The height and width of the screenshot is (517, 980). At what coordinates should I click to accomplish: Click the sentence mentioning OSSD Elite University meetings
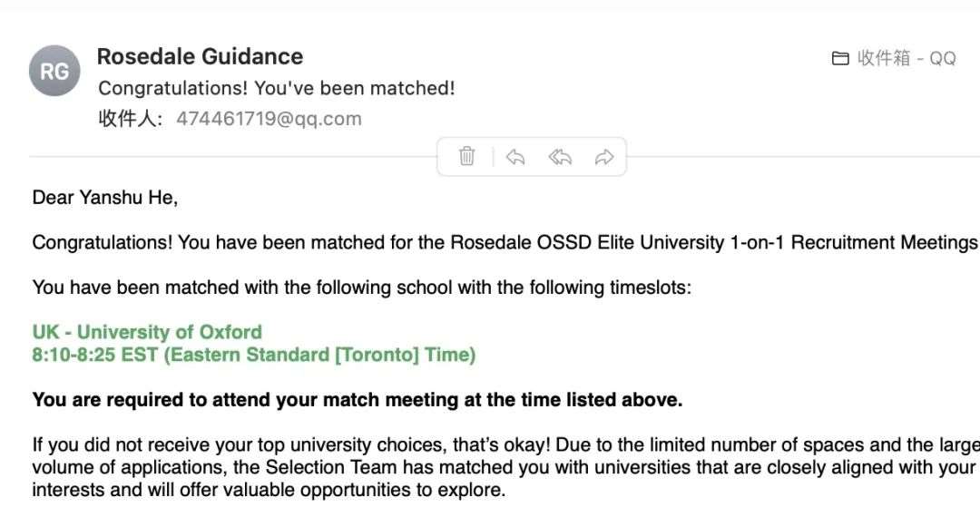505,242
